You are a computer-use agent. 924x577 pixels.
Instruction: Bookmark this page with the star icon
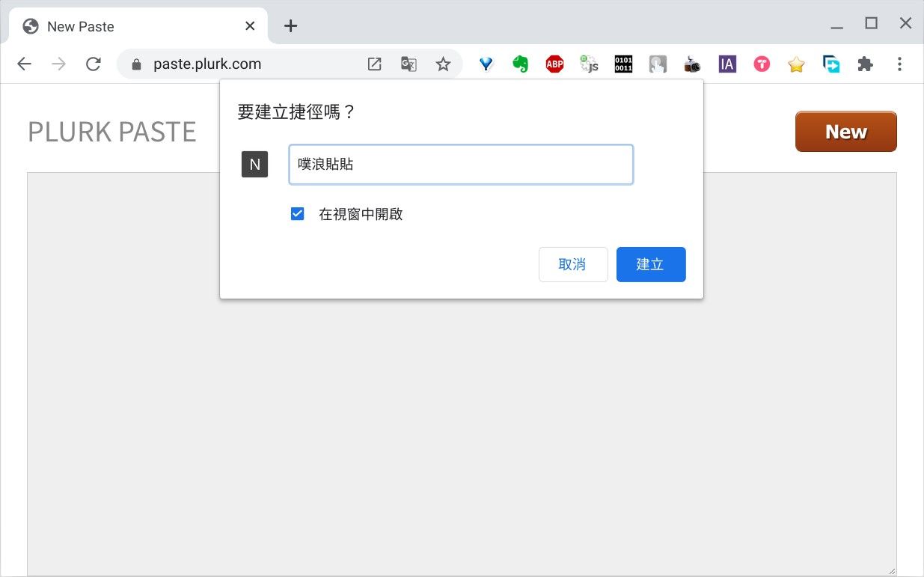(x=443, y=64)
